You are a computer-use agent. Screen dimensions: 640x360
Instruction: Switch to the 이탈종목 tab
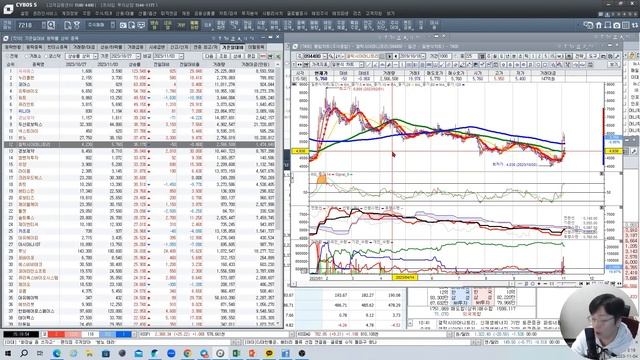point(256,47)
